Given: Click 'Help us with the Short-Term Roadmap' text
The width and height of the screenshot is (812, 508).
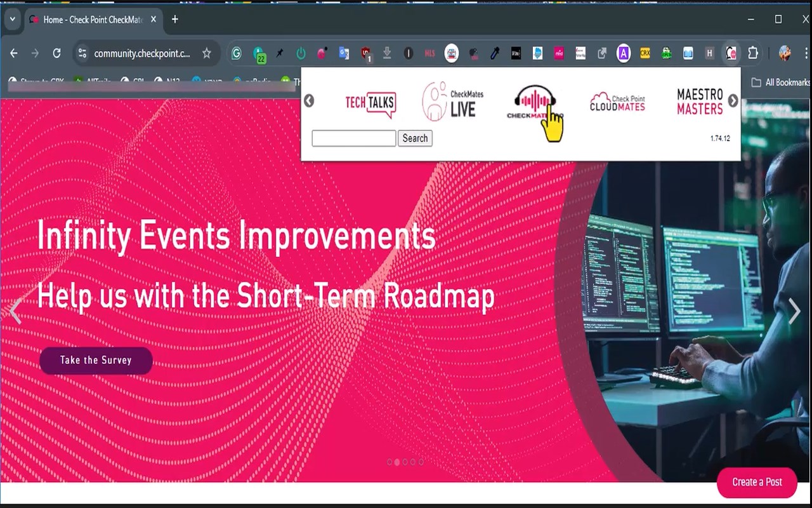Looking at the screenshot, I should 266,296.
